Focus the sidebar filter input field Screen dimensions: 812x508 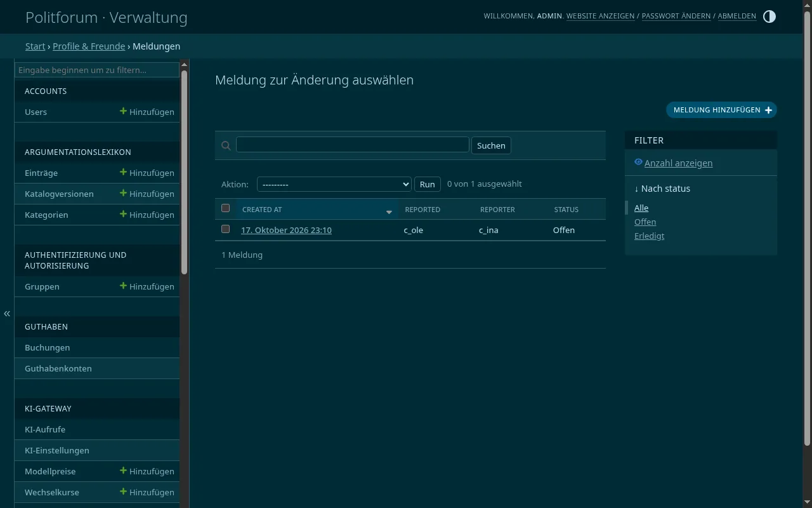[97, 70]
